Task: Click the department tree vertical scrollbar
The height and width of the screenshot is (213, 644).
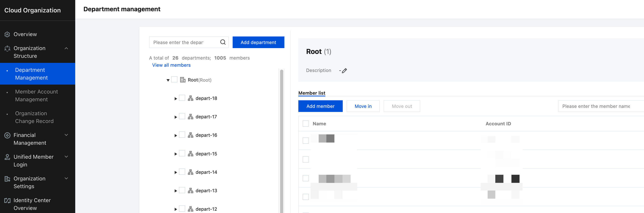Action: point(281,141)
